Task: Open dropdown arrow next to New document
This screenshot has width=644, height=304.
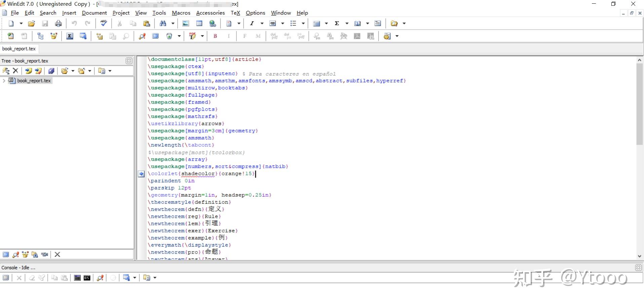Action: tap(21, 24)
